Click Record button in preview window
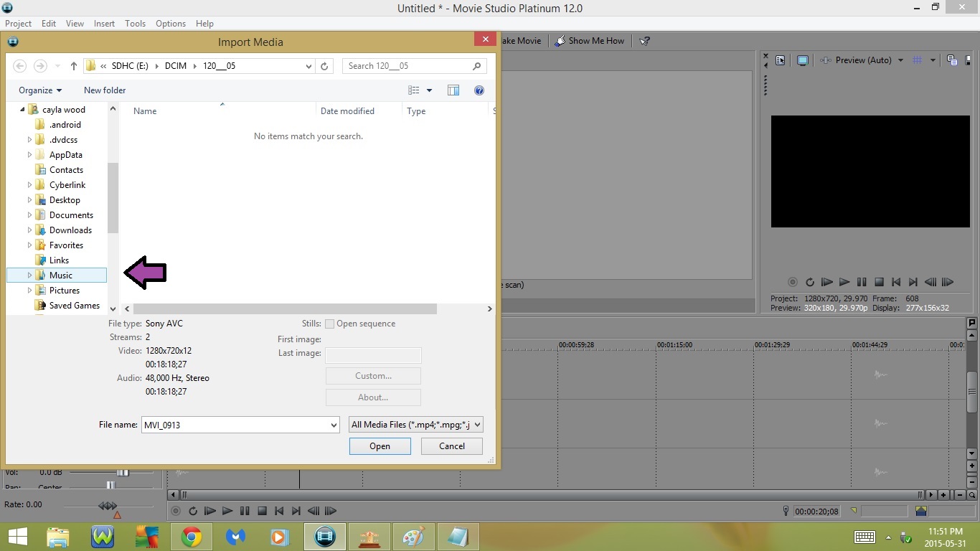Screen dimensions: 980x551 point(793,283)
